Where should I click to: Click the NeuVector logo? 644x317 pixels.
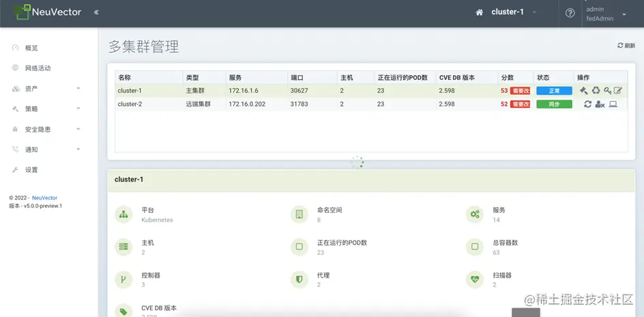(47, 12)
